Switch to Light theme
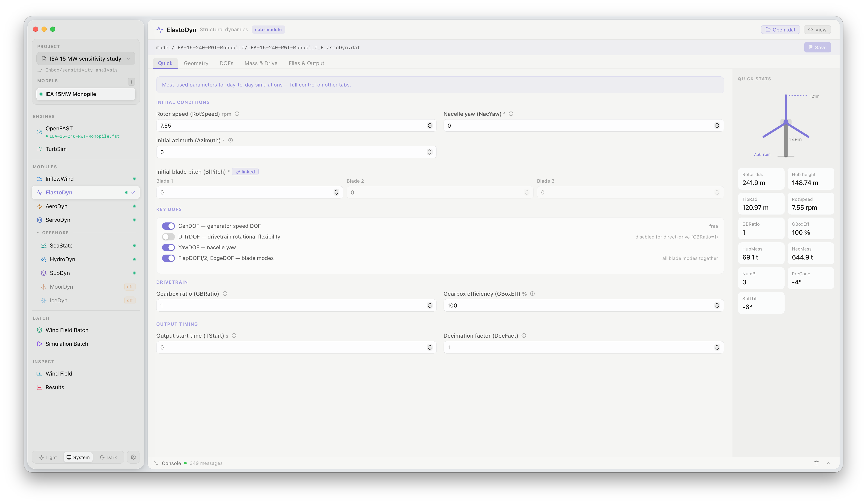 (x=48, y=457)
